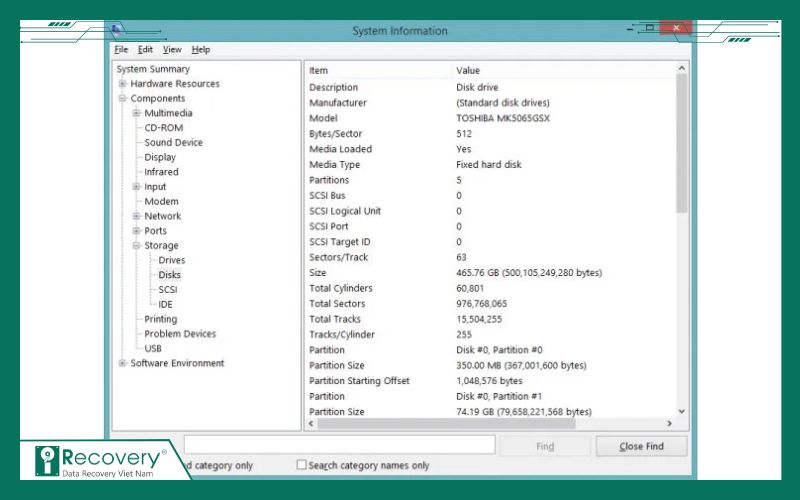Click the Find button
This screenshot has width=800, height=500.
click(x=544, y=446)
